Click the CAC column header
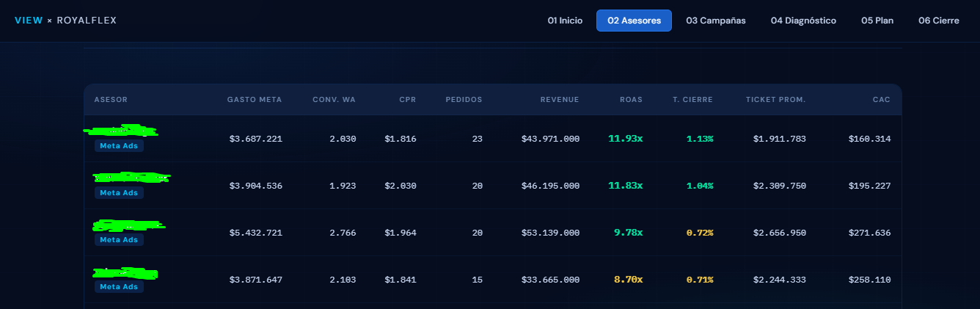This screenshot has width=980, height=309. point(882,100)
